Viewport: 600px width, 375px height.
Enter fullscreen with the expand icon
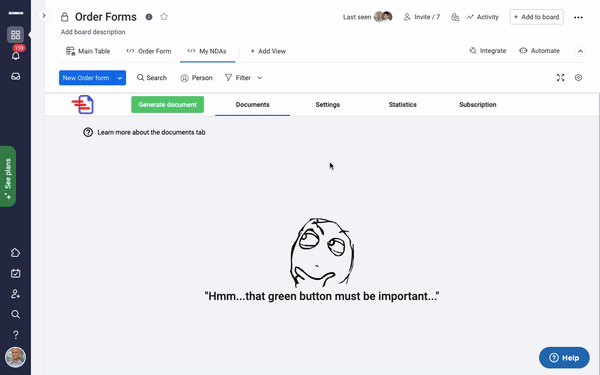tap(561, 78)
